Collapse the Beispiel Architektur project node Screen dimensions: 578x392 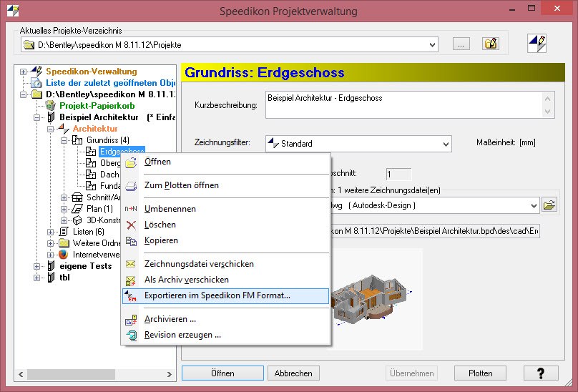point(37,117)
